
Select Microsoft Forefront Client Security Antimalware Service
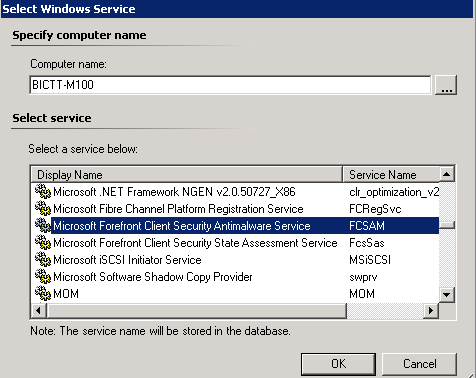(182, 226)
